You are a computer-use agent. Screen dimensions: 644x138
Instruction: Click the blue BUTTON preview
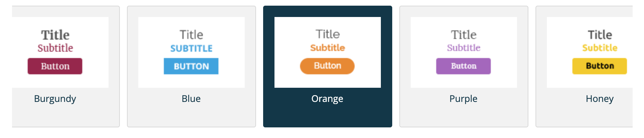pos(191,66)
